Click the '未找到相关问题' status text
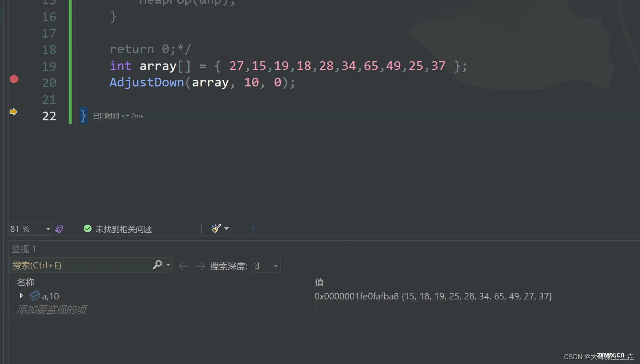640x364 pixels. pos(123,229)
